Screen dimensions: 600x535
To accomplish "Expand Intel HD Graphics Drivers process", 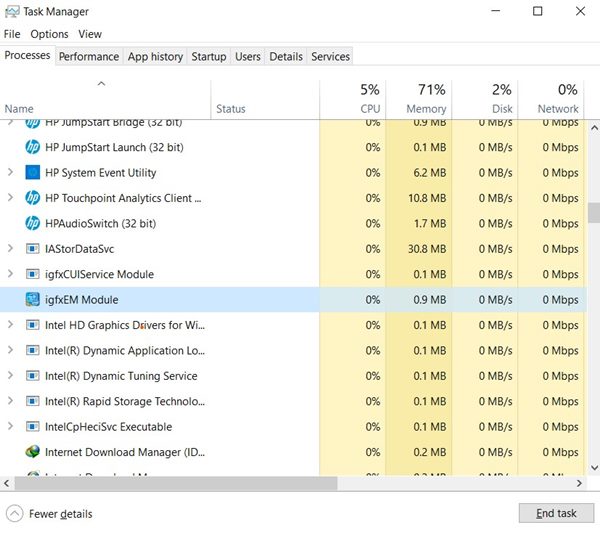I will 11,325.
